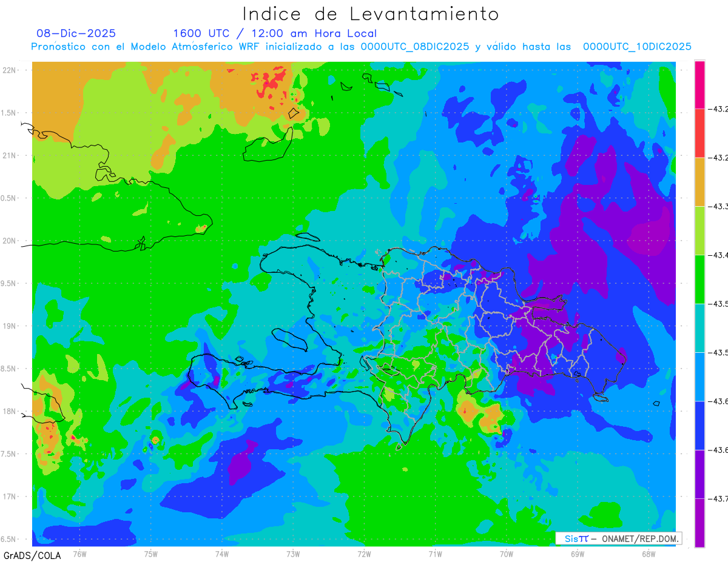Click the '70W' longitude label
Viewport: 728px width, 562px height.
pos(507,554)
